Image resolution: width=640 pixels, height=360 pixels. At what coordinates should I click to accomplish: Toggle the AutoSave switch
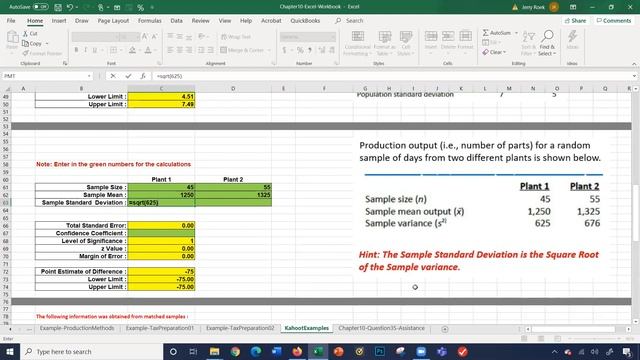[41, 7]
